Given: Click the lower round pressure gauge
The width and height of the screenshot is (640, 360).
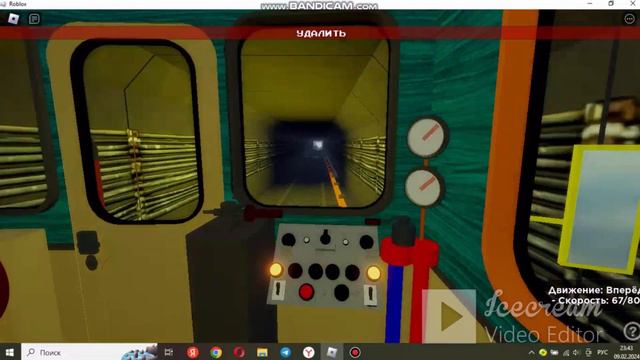Looking at the screenshot, I should click(424, 187).
